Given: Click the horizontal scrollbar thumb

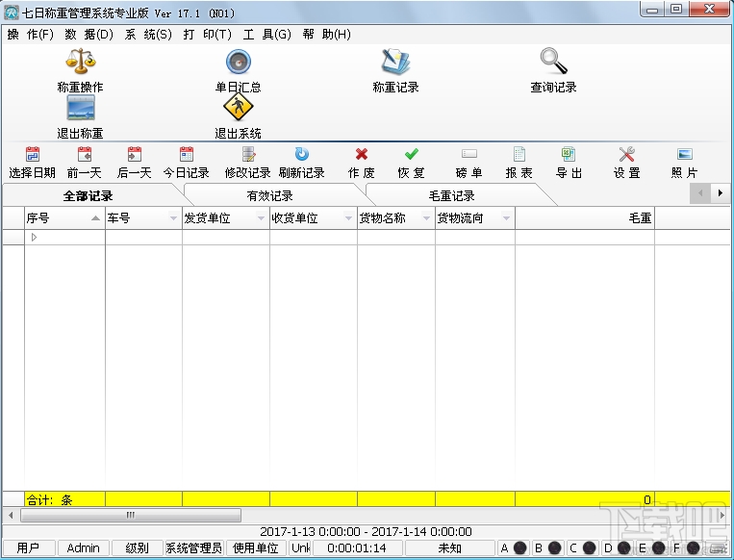Looking at the screenshot, I should 131,515.
